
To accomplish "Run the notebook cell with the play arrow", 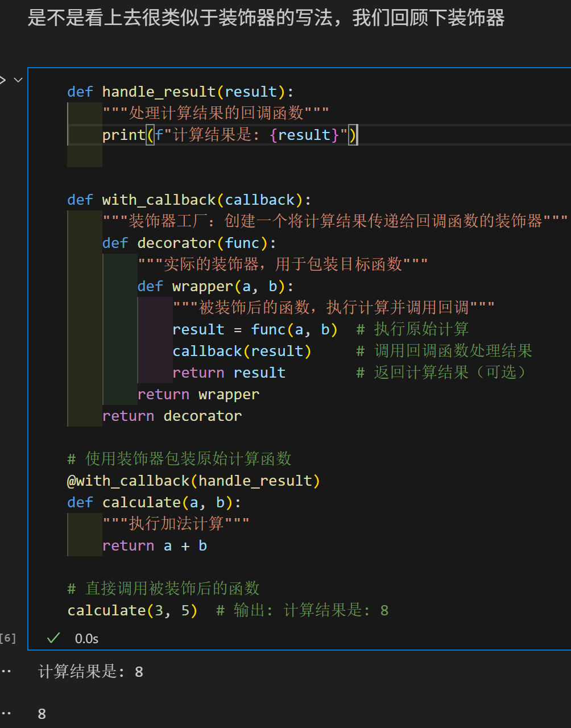I will [x=2, y=80].
